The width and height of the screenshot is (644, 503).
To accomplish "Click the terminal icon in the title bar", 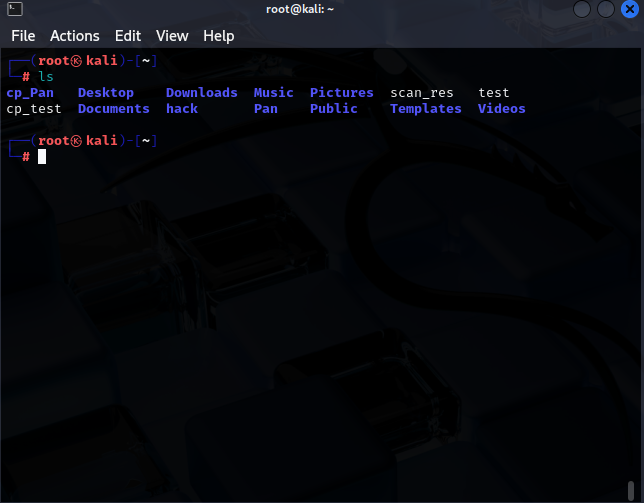I will 15,9.
